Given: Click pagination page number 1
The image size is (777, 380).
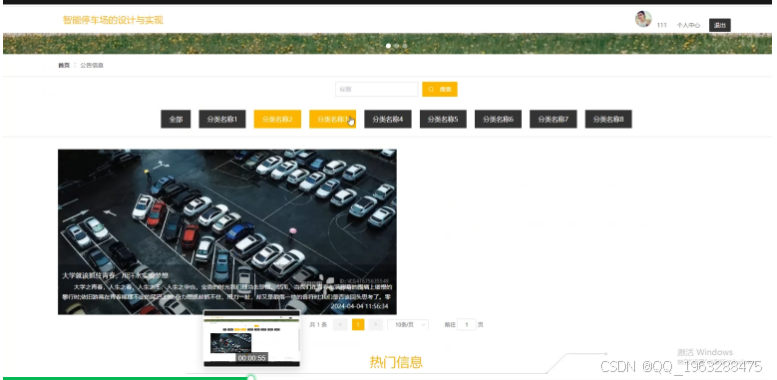Looking at the screenshot, I should pos(358,325).
